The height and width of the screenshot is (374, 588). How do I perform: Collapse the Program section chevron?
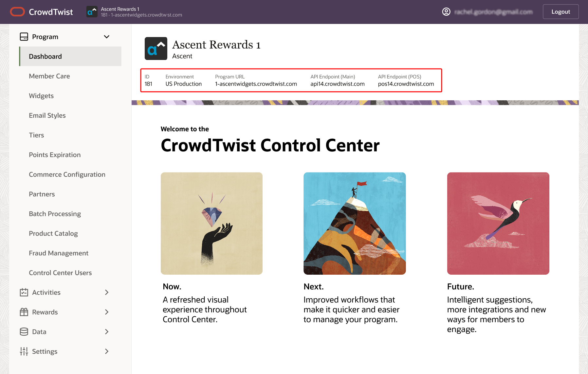[106, 37]
